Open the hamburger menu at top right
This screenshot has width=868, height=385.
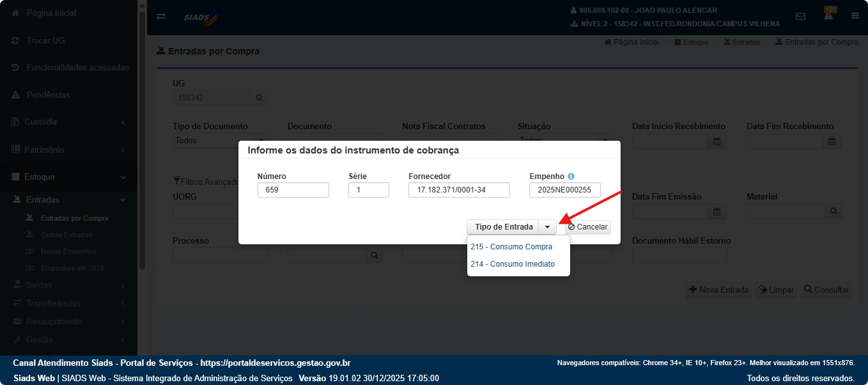click(855, 17)
